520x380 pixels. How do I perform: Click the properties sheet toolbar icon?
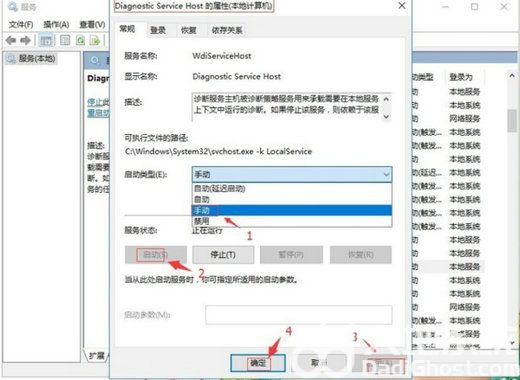coord(65,41)
